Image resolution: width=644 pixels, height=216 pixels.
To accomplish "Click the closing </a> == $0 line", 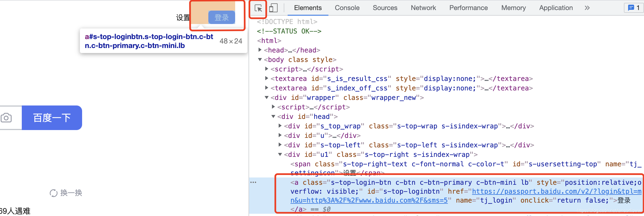I will pos(310,209).
